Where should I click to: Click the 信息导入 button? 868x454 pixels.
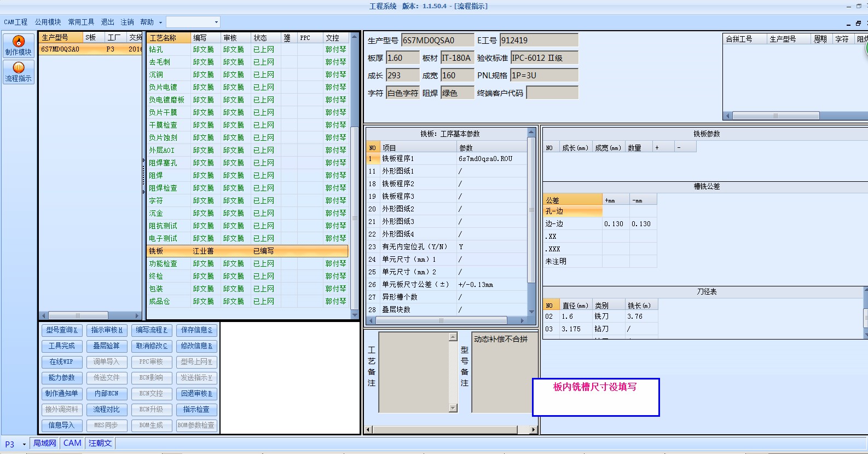[62, 426]
